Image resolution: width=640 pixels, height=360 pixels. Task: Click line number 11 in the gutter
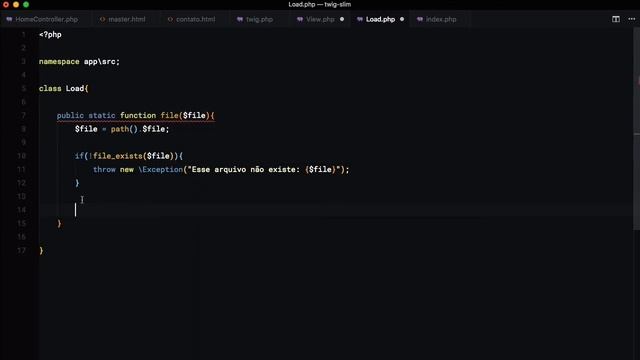pos(21,169)
